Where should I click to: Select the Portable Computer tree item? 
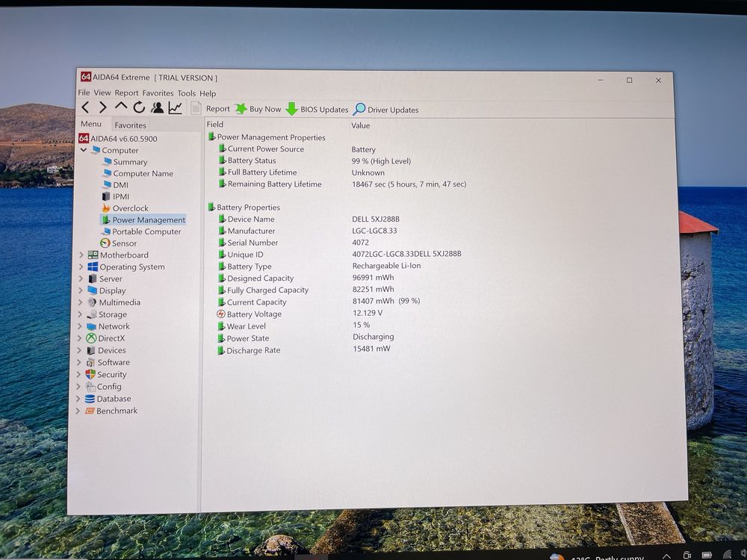pyautogui.click(x=141, y=231)
